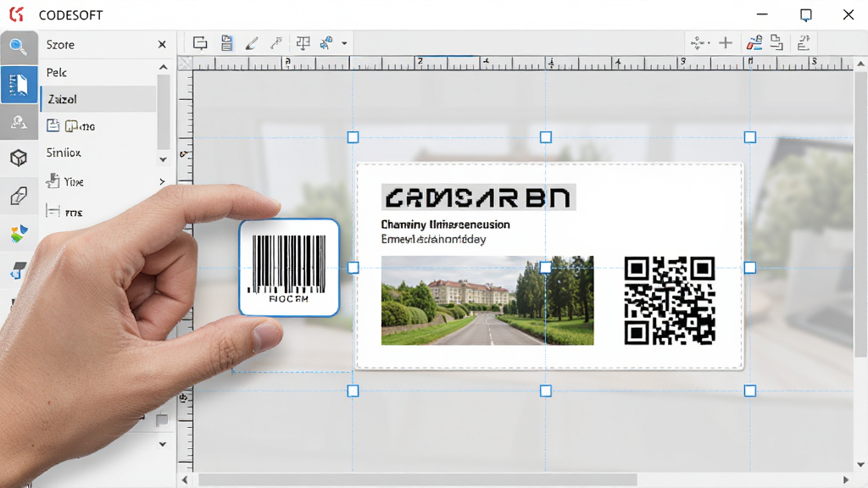Select the Pelc row
Image resolution: width=868 pixels, height=488 pixels.
click(x=98, y=73)
